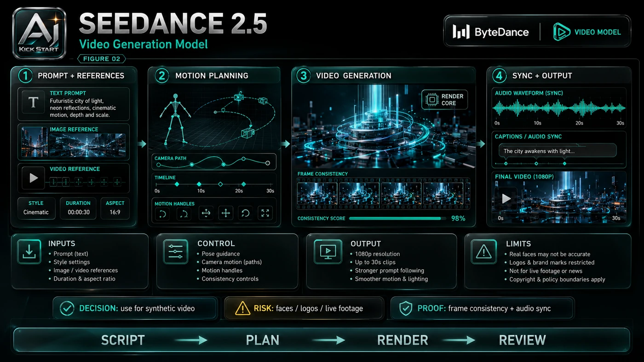This screenshot has height=362, width=644.
Task: Click the ByteDance name text
Action: (x=501, y=32)
